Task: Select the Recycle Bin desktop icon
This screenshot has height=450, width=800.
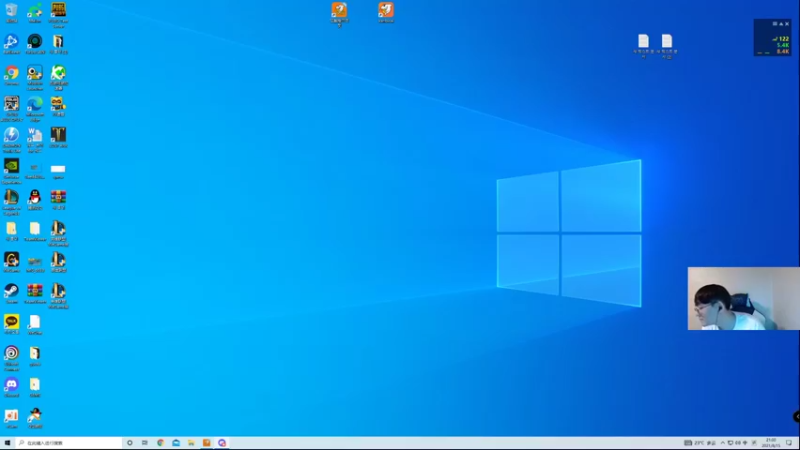Action: point(11,12)
